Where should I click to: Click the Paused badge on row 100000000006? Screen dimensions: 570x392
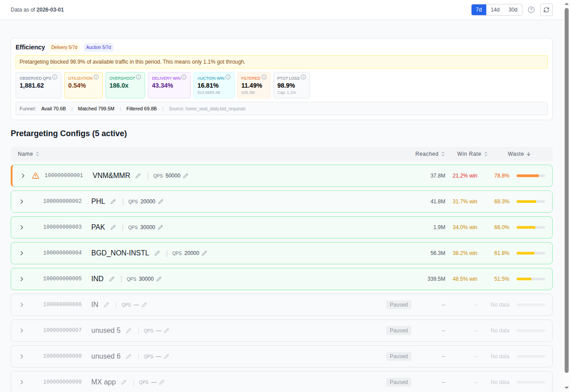(399, 304)
